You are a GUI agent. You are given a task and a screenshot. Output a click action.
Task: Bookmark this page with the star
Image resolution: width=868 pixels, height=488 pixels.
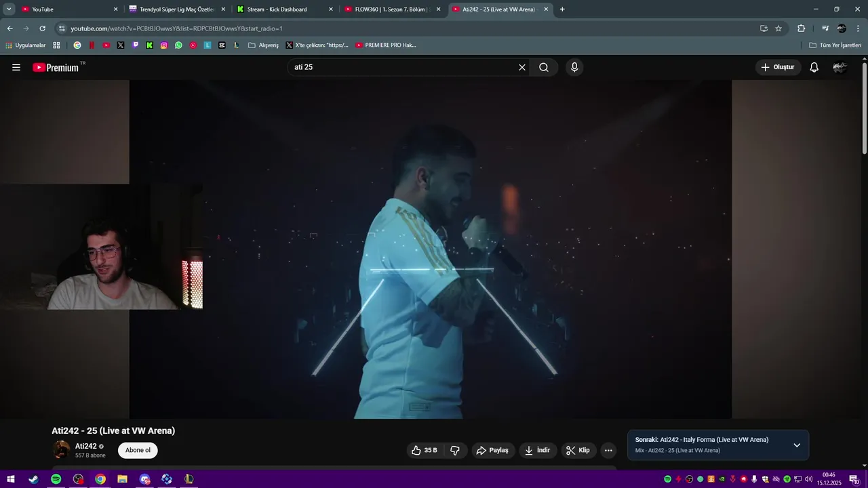tap(778, 28)
